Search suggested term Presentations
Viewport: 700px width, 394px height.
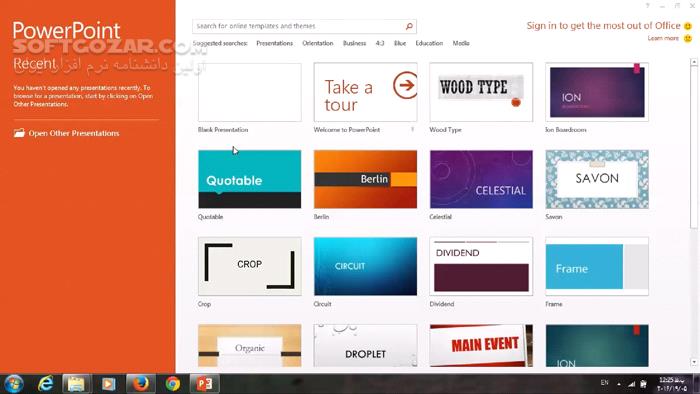275,43
